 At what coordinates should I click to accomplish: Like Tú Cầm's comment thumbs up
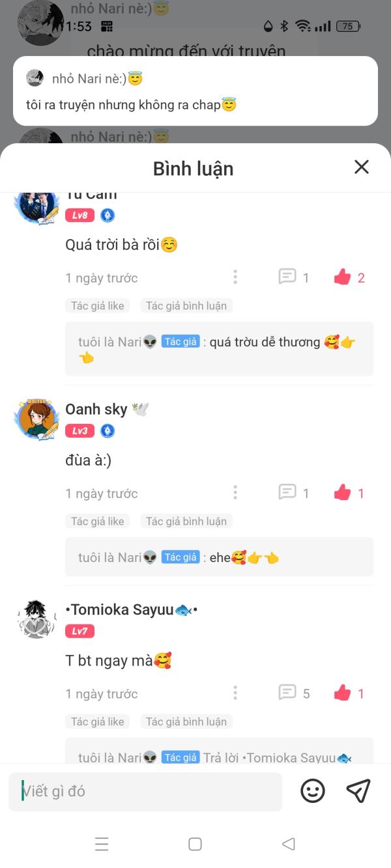[343, 277]
